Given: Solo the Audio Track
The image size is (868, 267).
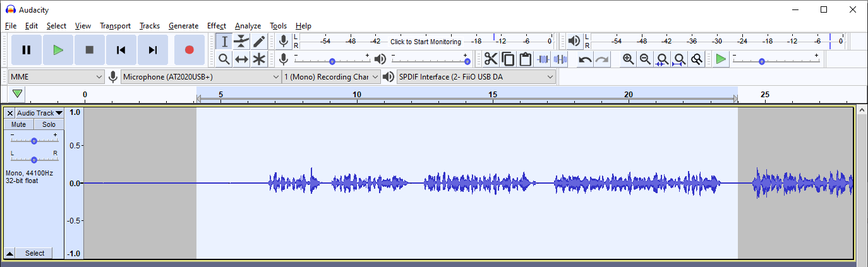Looking at the screenshot, I should tap(49, 125).
